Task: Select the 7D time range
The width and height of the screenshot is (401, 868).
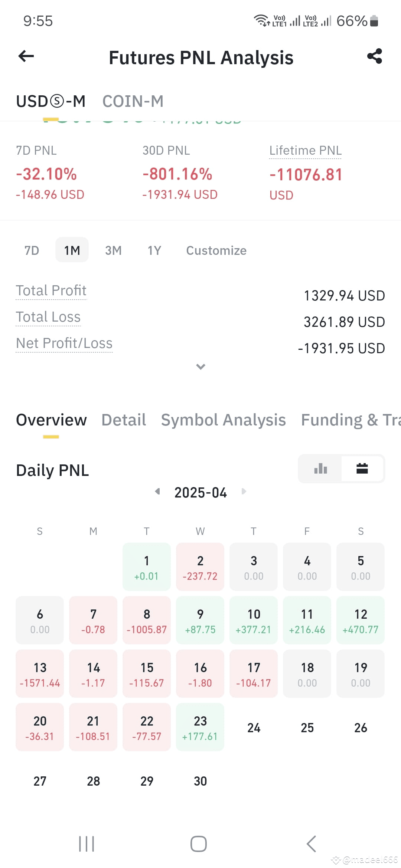Action: coord(32,250)
